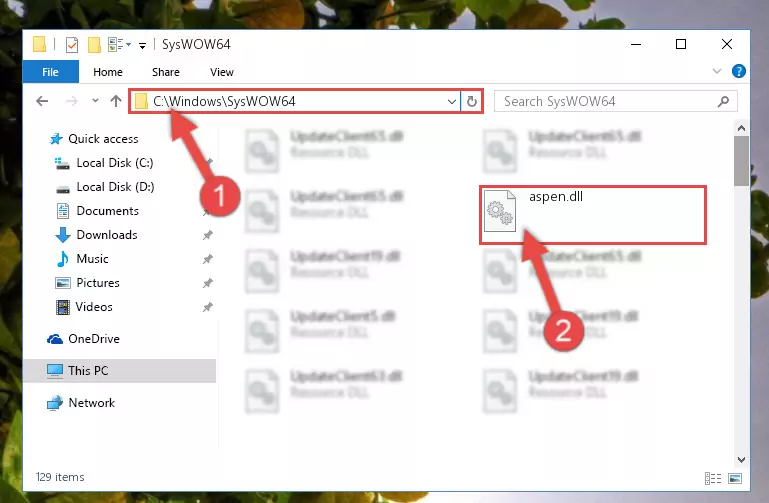Open Local Disk (C:) in sidebar
The height and width of the screenshot is (503, 769).
[115, 163]
